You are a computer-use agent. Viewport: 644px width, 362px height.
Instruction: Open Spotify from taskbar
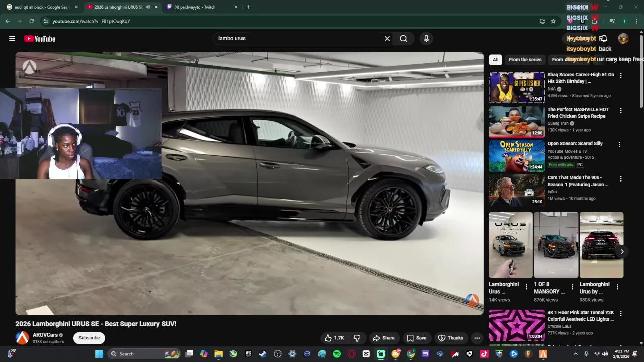pos(337,354)
